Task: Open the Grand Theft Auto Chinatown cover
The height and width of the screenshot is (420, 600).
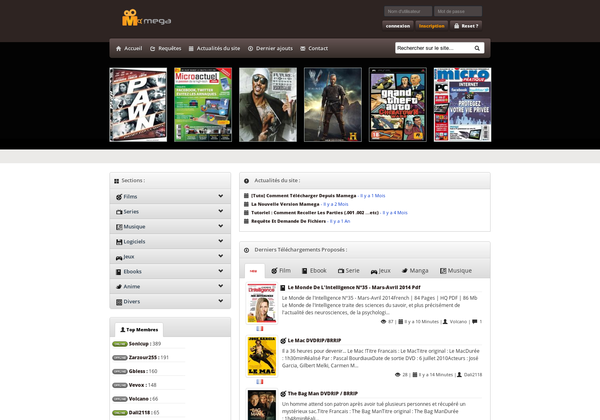Action: (x=398, y=105)
